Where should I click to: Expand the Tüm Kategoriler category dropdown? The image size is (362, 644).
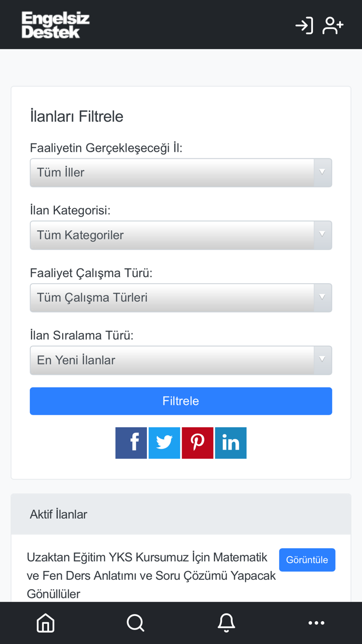181,235
